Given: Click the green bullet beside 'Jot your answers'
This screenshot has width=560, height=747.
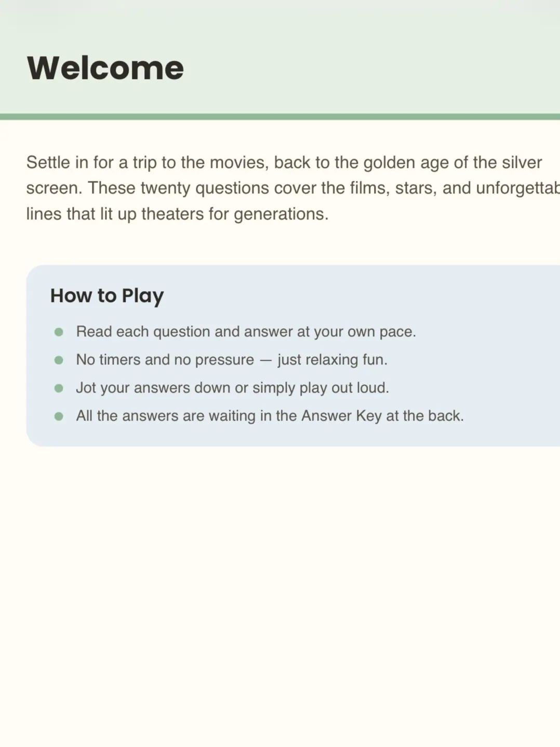Looking at the screenshot, I should [x=59, y=388].
